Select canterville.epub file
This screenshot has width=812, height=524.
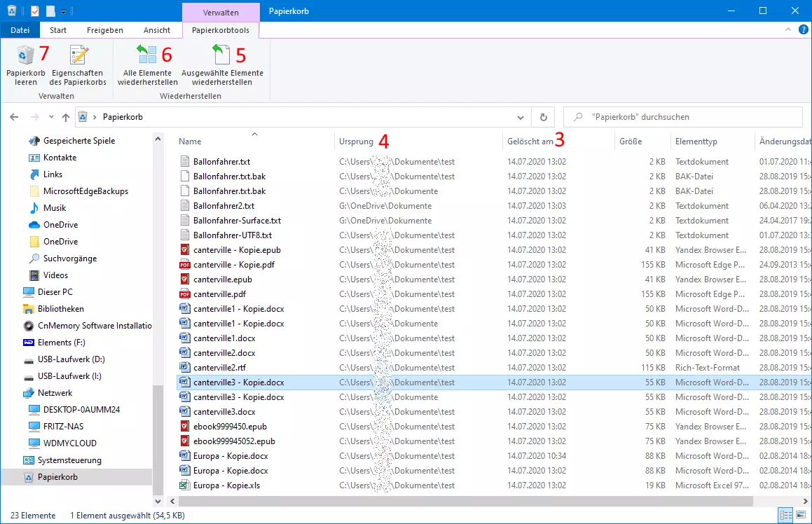(x=223, y=280)
